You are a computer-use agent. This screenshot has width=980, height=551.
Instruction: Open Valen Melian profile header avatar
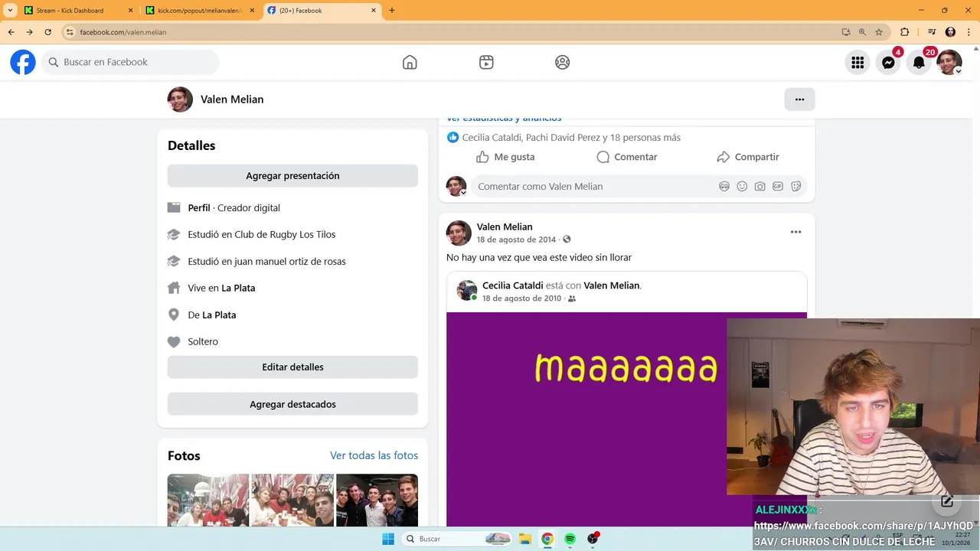pyautogui.click(x=180, y=99)
